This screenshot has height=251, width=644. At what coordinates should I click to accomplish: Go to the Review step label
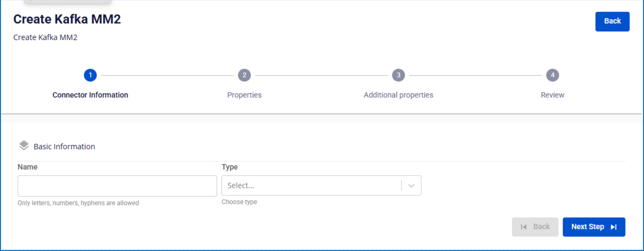(552, 95)
